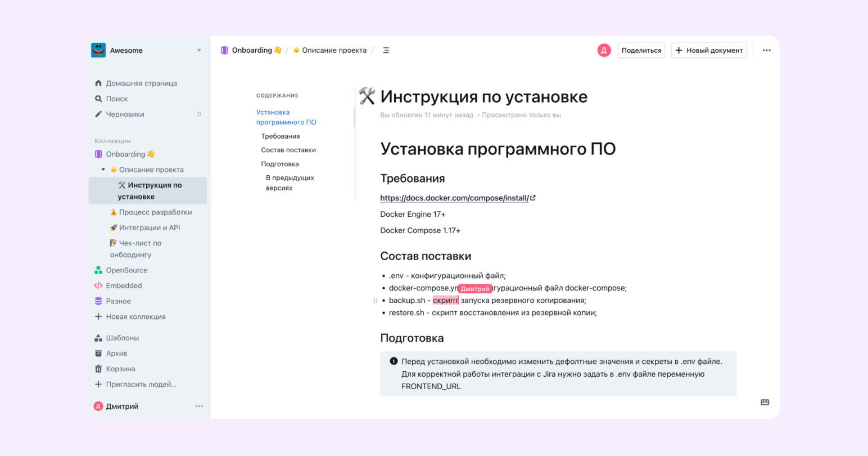The height and width of the screenshot is (456, 868).
Task: Jump to Установка программного ПО in the contents
Action: [x=286, y=117]
